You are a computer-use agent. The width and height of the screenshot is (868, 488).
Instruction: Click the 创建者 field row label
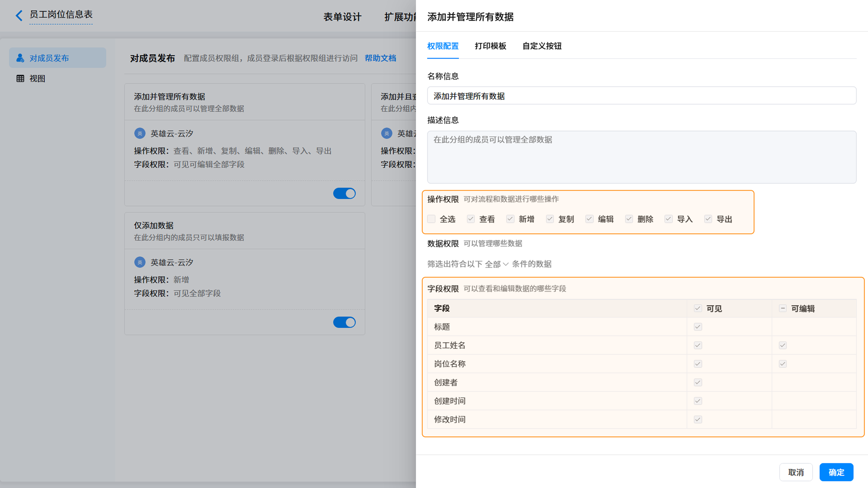(x=446, y=383)
